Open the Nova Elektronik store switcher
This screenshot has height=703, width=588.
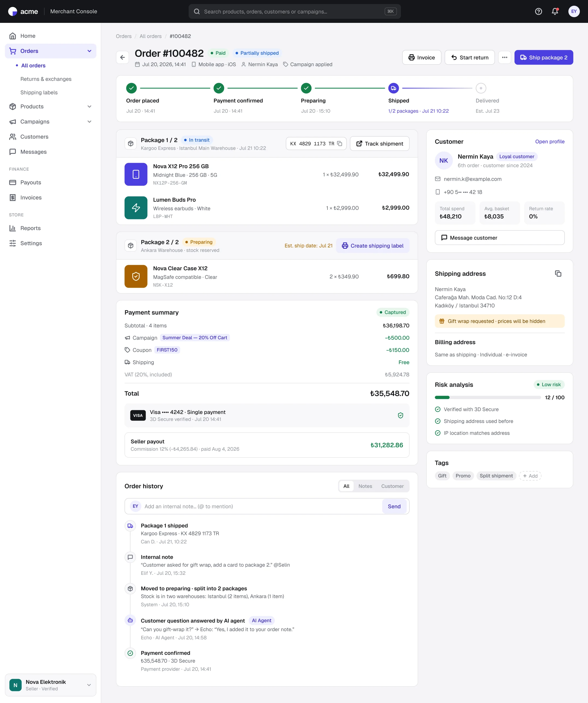[x=51, y=685]
